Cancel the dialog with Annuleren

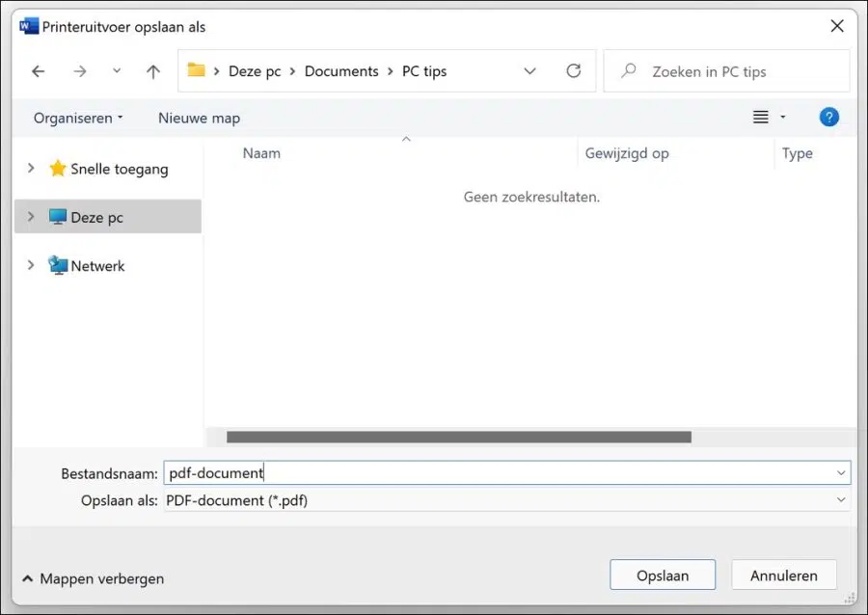[x=784, y=575]
